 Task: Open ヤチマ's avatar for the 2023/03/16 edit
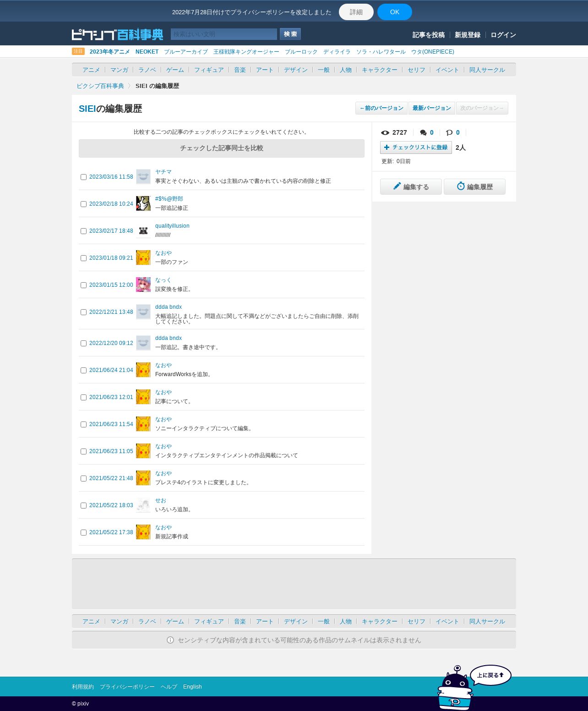pos(143,177)
